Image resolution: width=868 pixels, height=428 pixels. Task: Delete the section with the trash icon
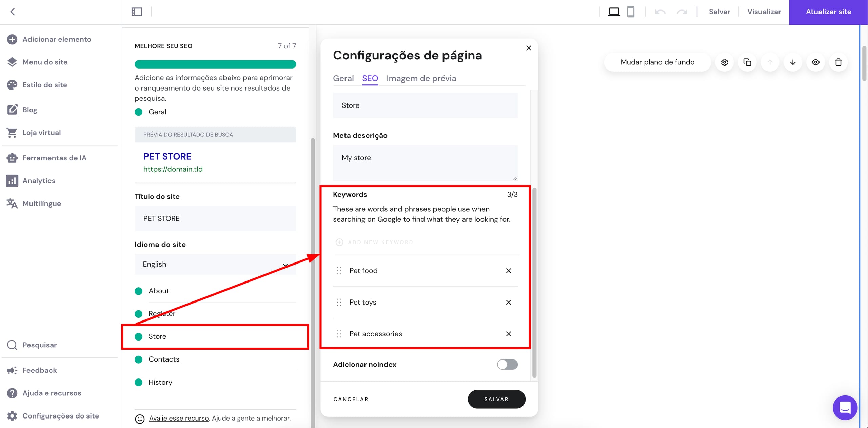click(838, 62)
